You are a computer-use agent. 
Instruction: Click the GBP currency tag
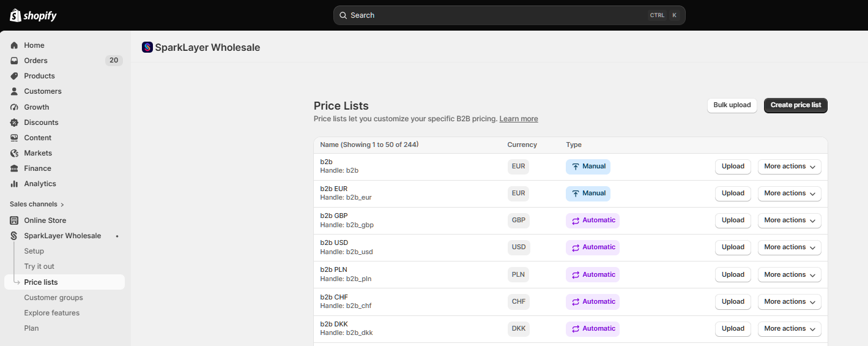click(x=519, y=220)
